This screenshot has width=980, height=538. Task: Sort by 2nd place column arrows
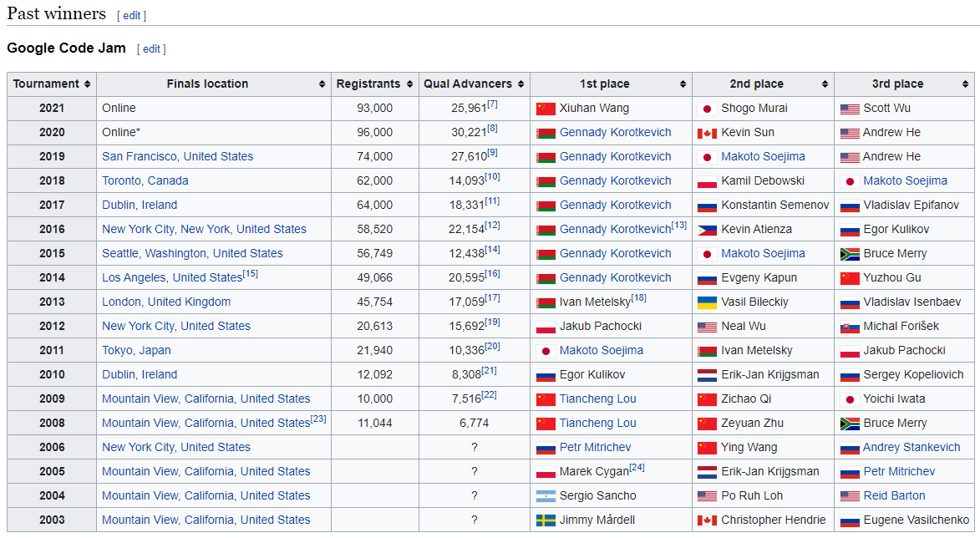pos(825,84)
